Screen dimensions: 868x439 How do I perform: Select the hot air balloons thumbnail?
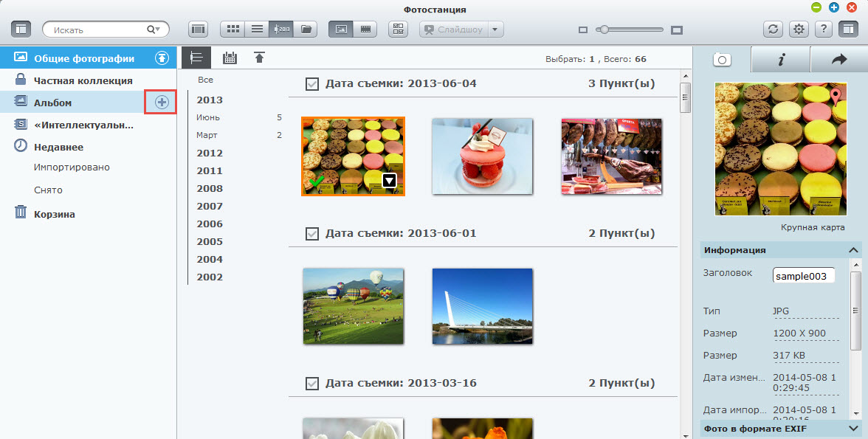tap(353, 306)
